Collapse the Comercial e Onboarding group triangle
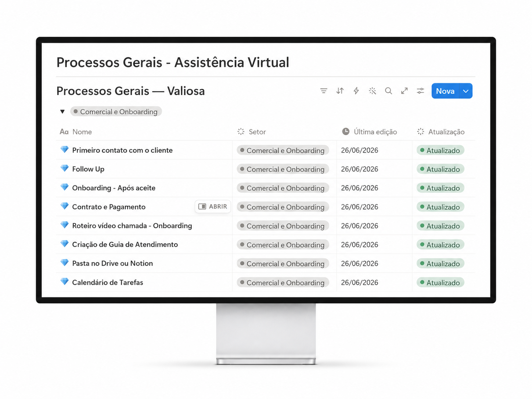The image size is (532, 399). (x=62, y=112)
